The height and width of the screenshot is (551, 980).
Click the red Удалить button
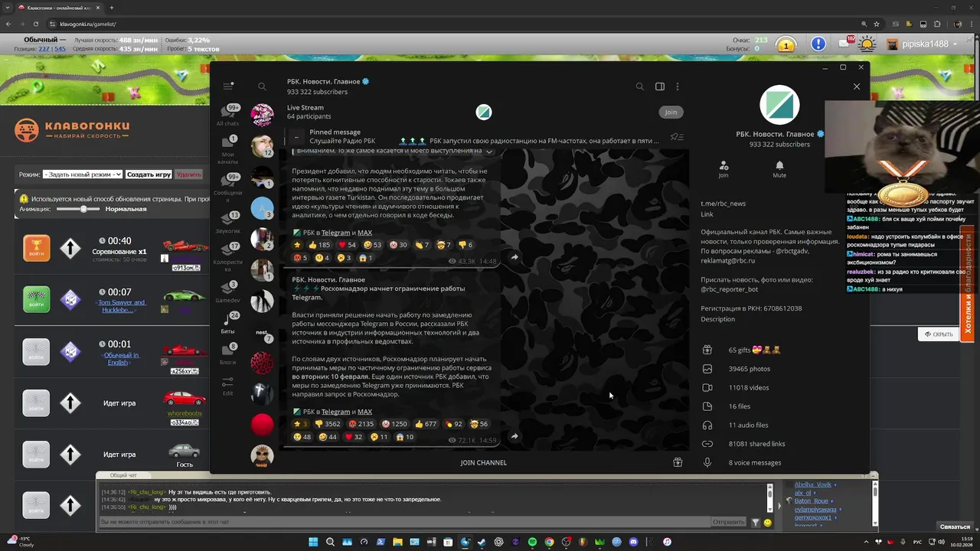coord(188,174)
